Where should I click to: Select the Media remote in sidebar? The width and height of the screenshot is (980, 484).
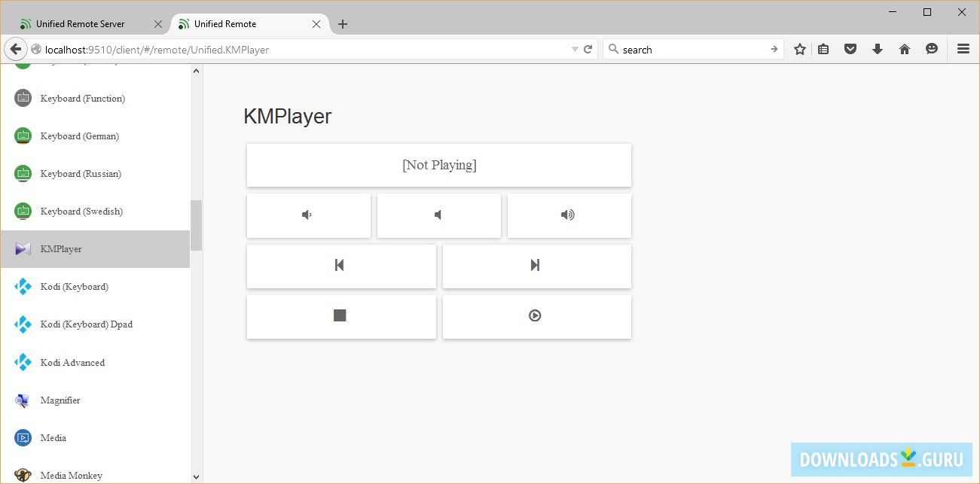(x=53, y=437)
